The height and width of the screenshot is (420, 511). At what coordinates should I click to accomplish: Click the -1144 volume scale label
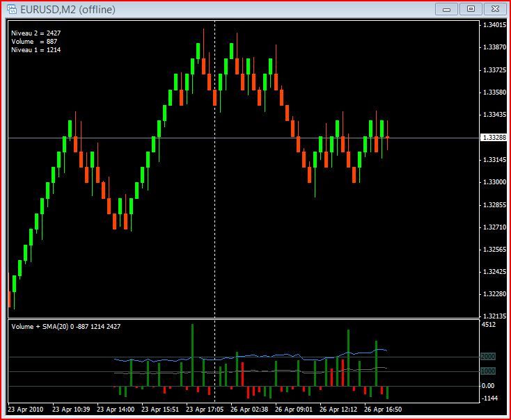click(x=489, y=398)
